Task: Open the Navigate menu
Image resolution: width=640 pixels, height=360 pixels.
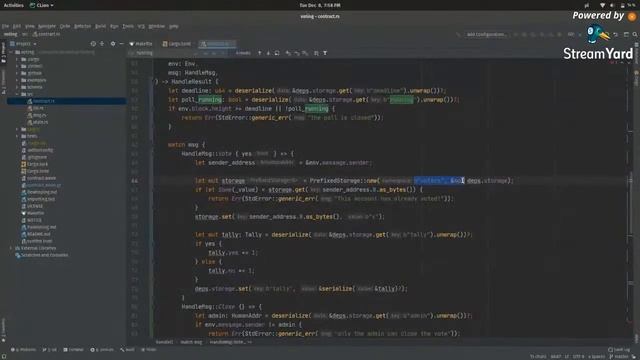Action: (47, 26)
